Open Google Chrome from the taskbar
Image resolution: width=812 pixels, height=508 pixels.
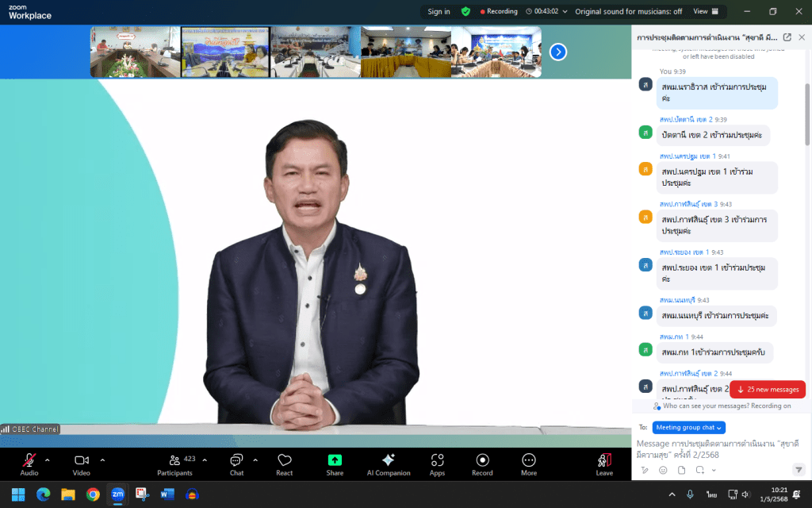93,494
